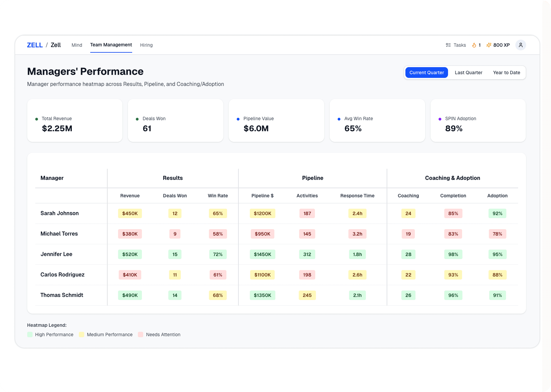Click the Results group header

pyautogui.click(x=173, y=178)
